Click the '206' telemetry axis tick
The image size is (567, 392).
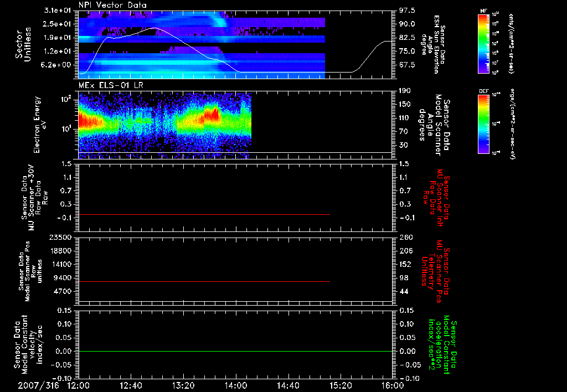tap(405, 251)
